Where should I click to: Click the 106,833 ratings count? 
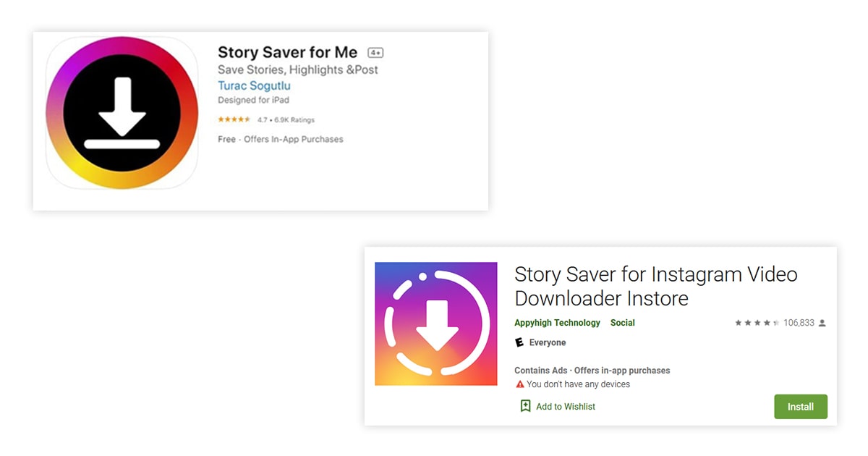[x=799, y=323]
